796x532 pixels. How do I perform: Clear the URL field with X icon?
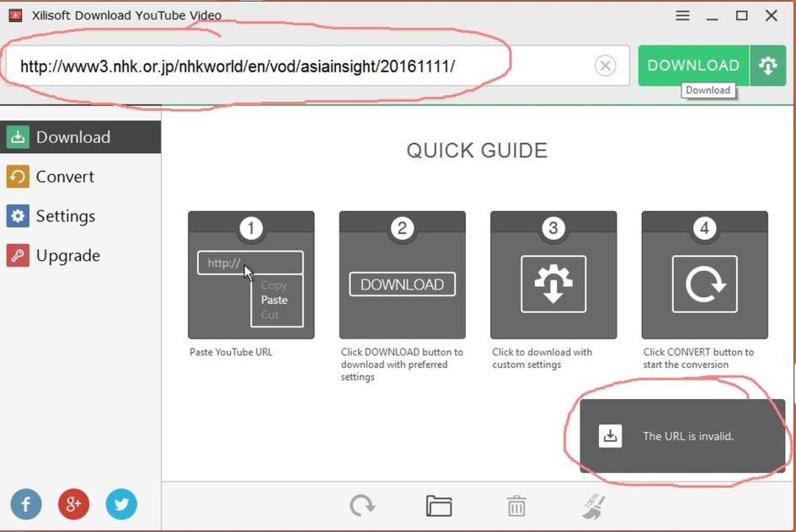coord(605,66)
